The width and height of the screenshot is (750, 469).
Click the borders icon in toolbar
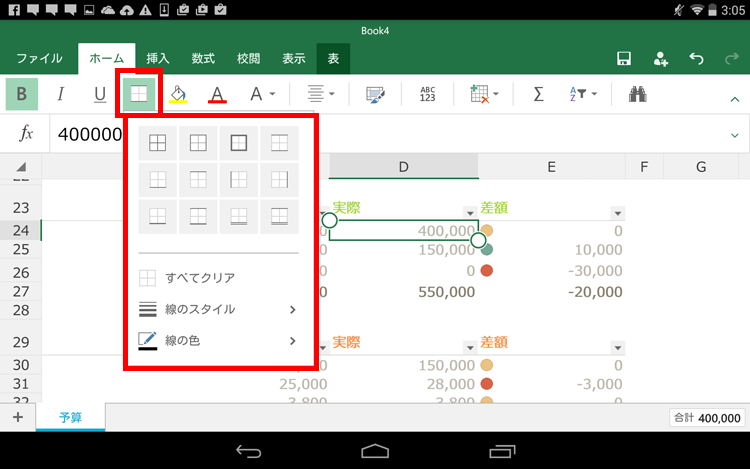139,94
